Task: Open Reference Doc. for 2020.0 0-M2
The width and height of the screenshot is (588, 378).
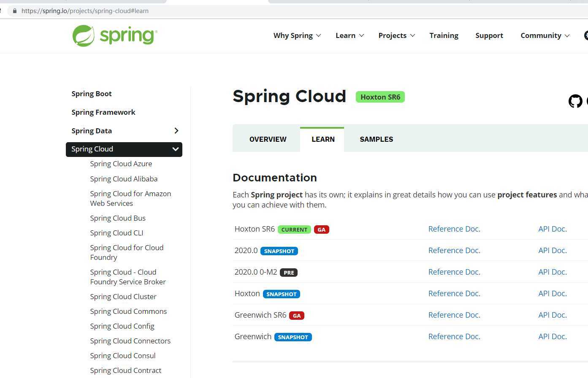Action: tap(454, 272)
